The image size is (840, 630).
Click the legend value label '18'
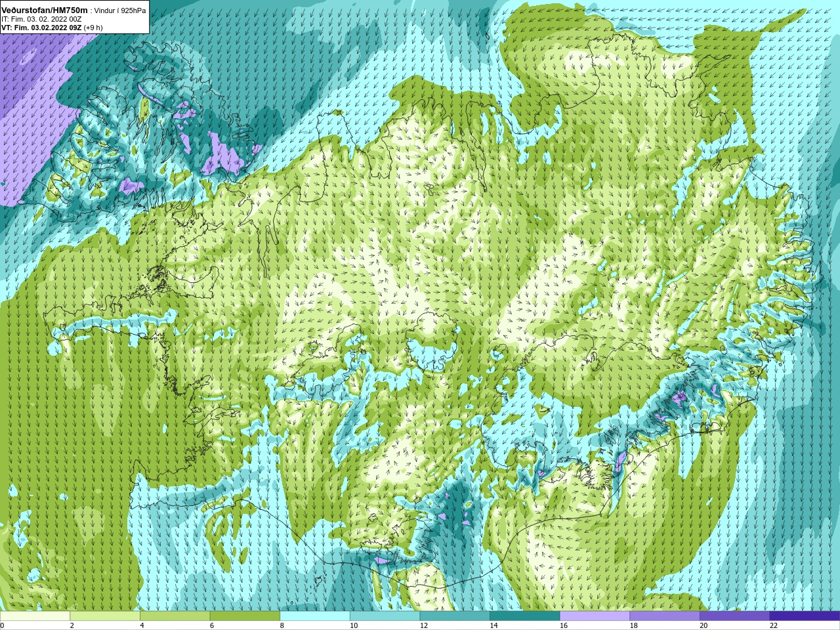click(634, 625)
